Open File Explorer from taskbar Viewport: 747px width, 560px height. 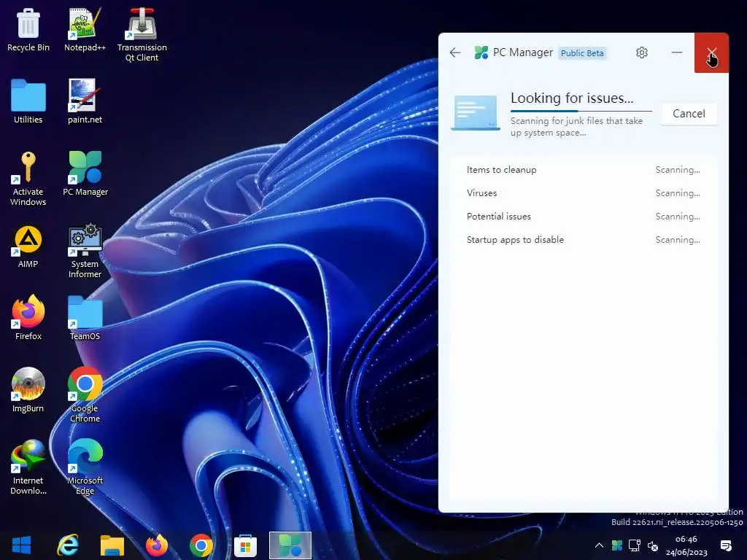click(x=112, y=545)
